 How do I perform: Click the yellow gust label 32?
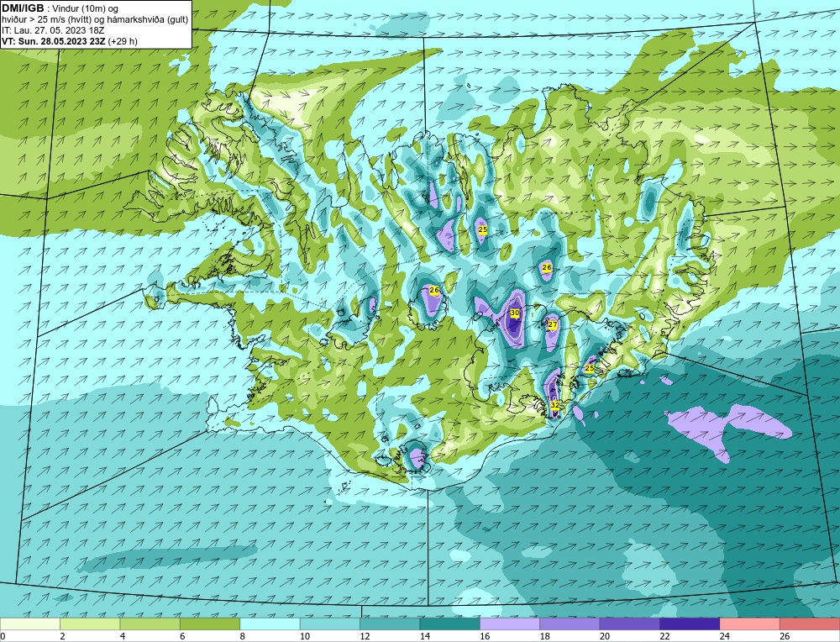pyautogui.click(x=555, y=405)
